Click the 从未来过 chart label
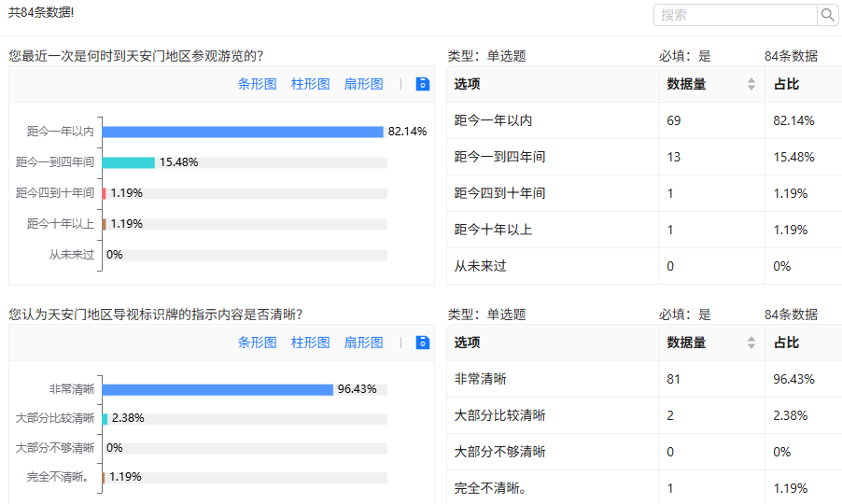The width and height of the screenshot is (842, 504). pyautogui.click(x=72, y=255)
